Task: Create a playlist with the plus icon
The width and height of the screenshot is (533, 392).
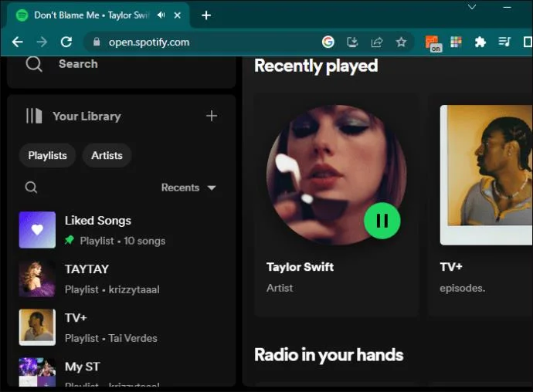Action: [212, 116]
